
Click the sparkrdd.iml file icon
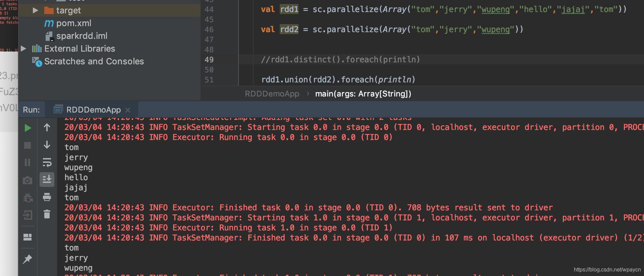(49, 36)
